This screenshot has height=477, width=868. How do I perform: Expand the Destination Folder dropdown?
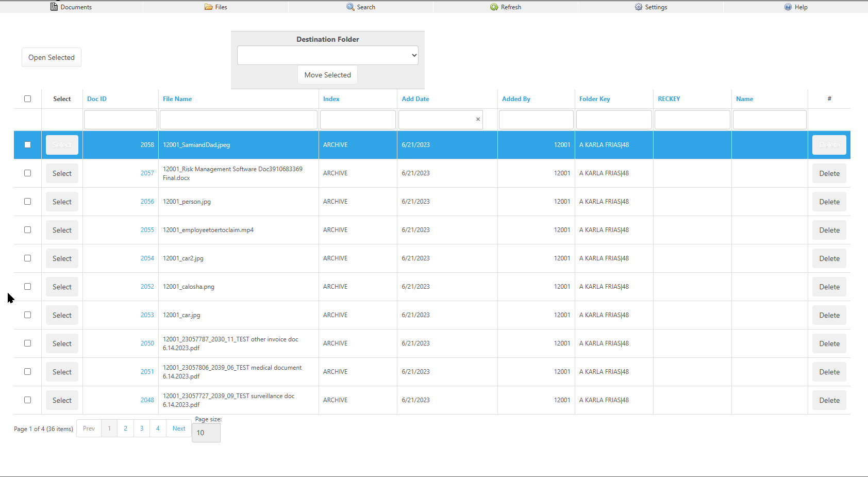[x=327, y=55]
